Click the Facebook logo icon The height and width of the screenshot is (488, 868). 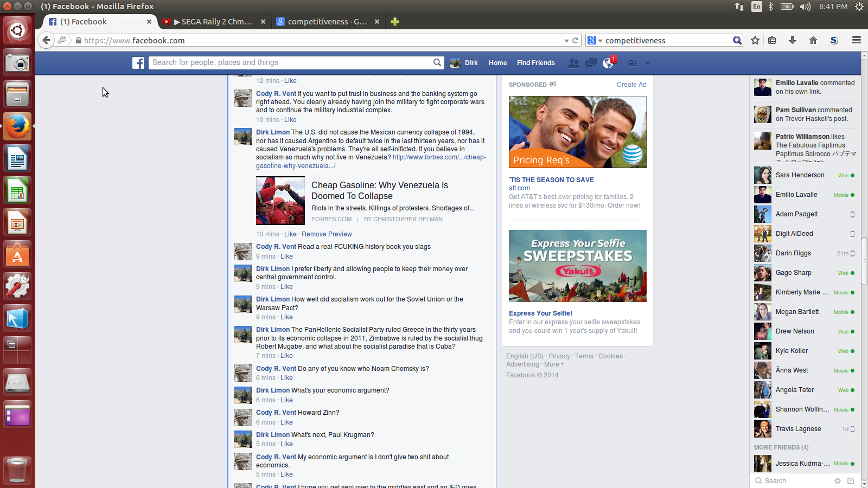tap(138, 63)
